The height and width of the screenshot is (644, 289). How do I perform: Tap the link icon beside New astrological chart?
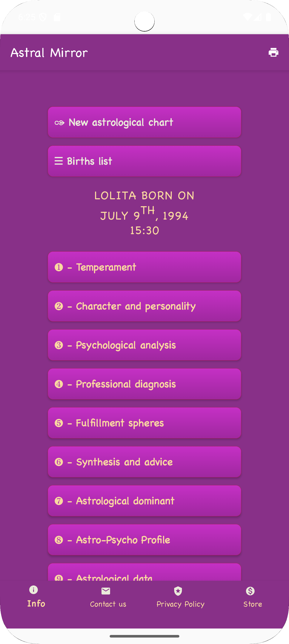click(x=59, y=123)
